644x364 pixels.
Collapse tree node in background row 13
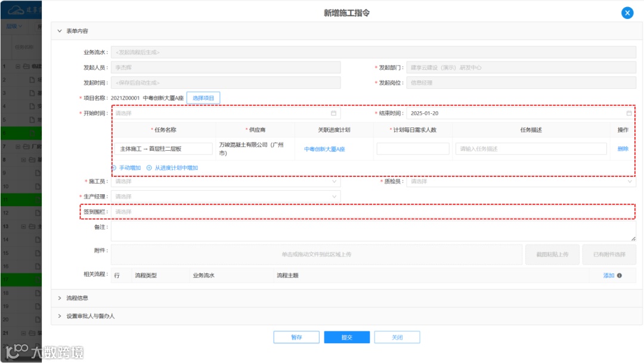click(x=23, y=226)
